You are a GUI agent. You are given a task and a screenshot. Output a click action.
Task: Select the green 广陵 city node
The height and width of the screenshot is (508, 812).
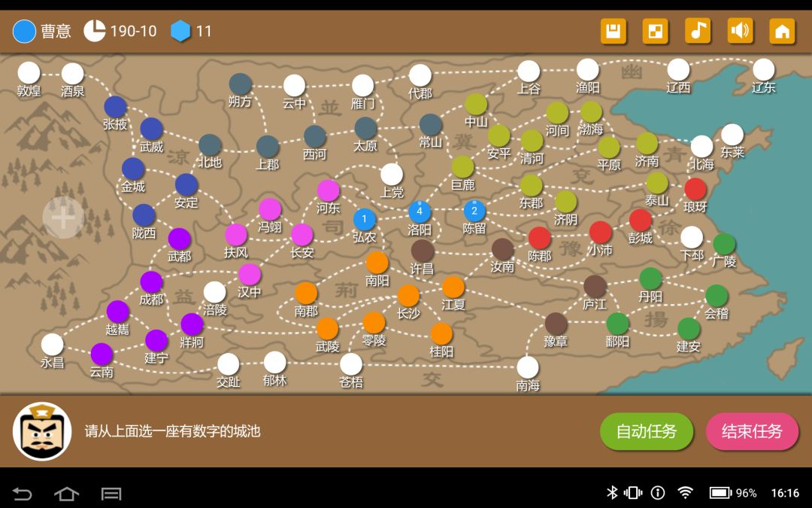point(725,244)
